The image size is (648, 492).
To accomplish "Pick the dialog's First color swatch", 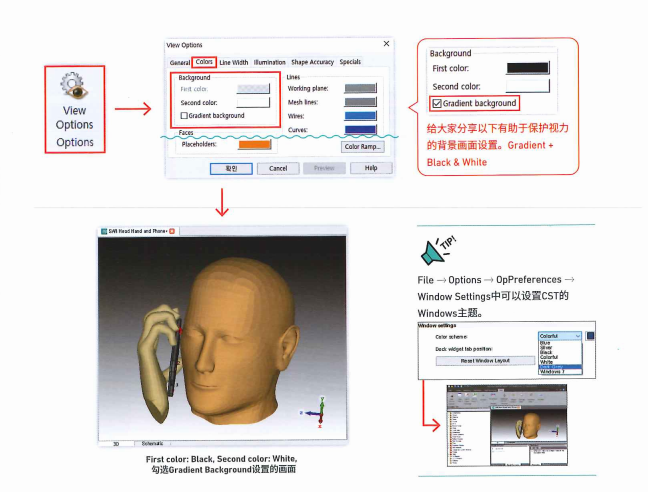I will pos(253,88).
